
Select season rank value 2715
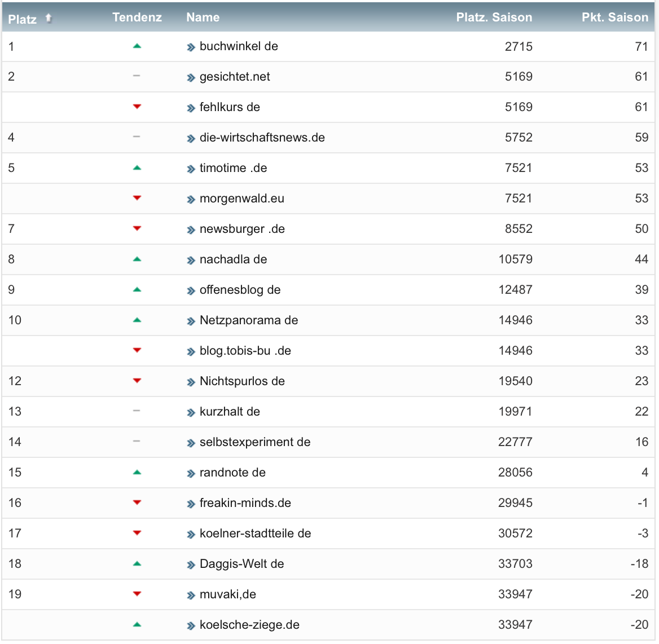pos(519,46)
